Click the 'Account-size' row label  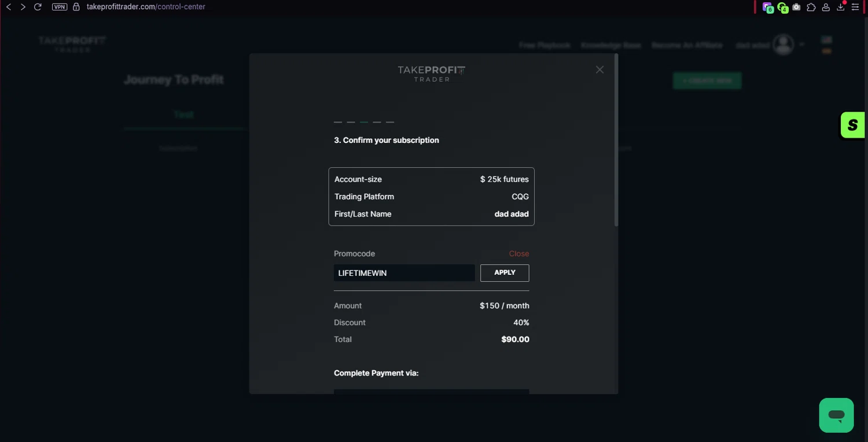click(x=358, y=179)
